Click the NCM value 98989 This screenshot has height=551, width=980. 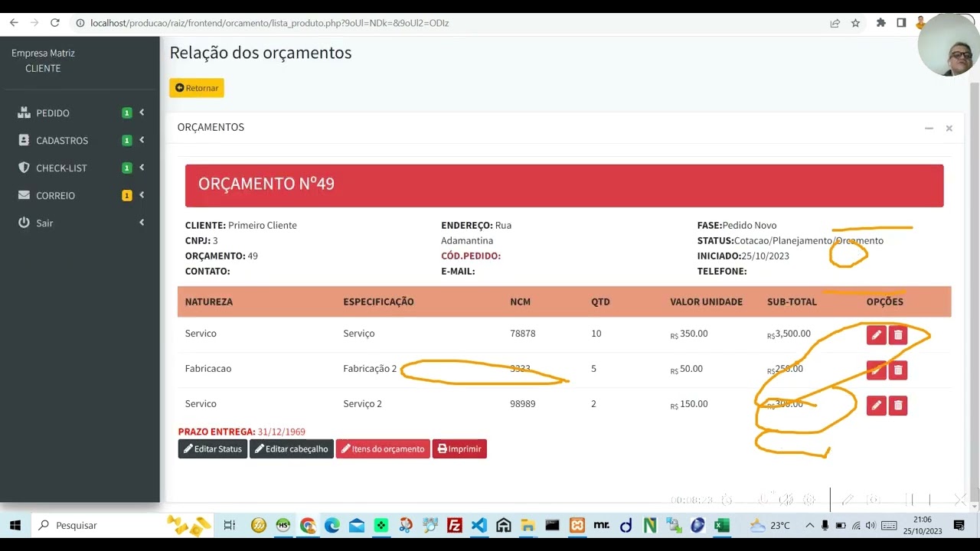(x=523, y=404)
